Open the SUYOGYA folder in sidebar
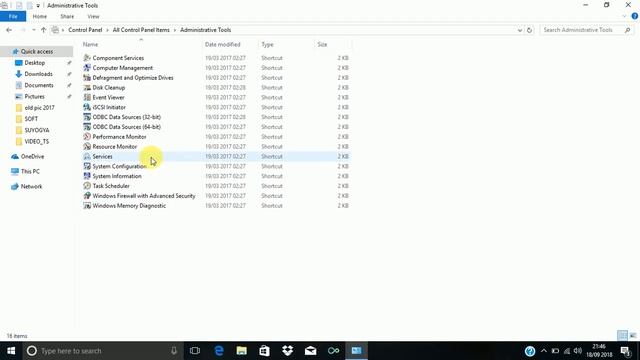Screen dimensions: 640x360 37,130
